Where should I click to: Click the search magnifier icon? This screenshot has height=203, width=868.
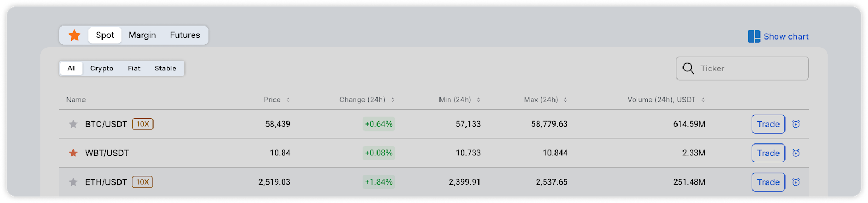(688, 68)
